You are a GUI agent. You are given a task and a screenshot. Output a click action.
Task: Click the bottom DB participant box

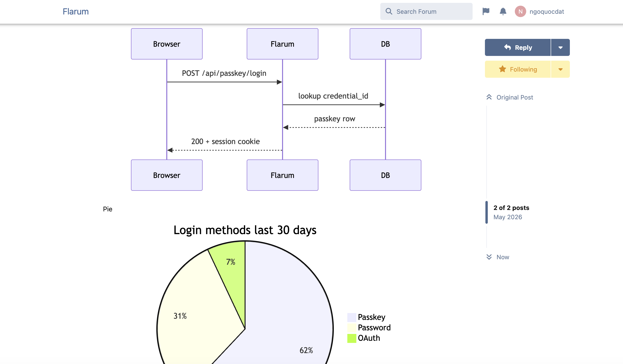pos(386,175)
